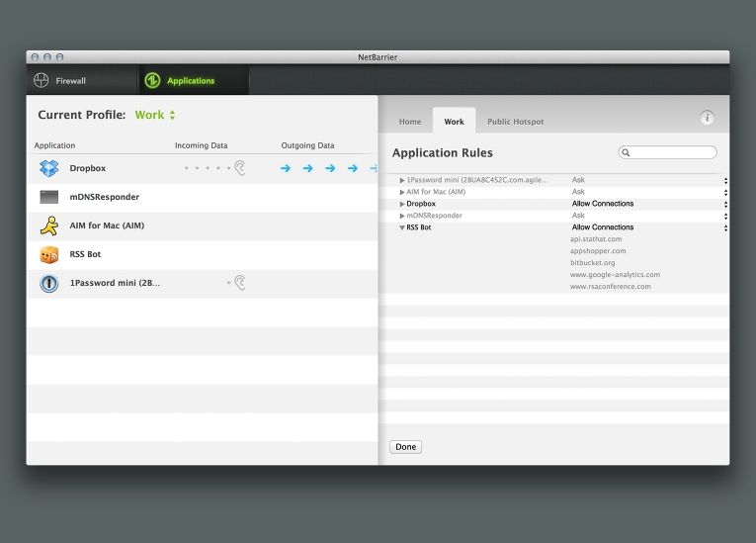756x543 pixels.
Task: Switch to the Work profile tab
Action: click(x=455, y=121)
